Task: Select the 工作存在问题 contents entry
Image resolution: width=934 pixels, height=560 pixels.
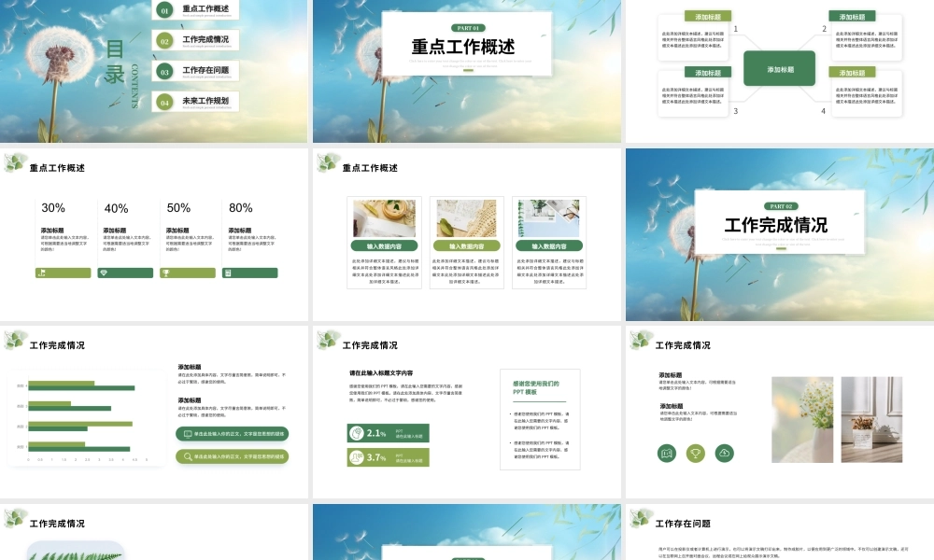Action: (195, 71)
